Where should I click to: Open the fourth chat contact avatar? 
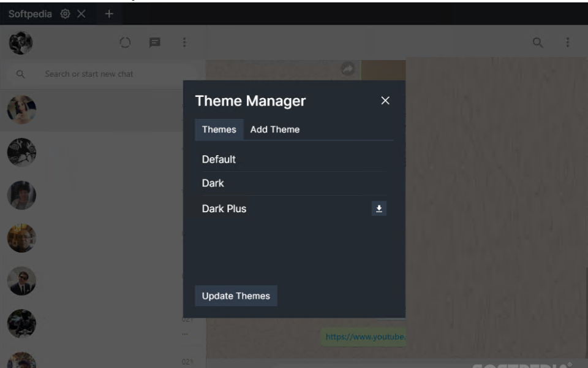(x=21, y=238)
